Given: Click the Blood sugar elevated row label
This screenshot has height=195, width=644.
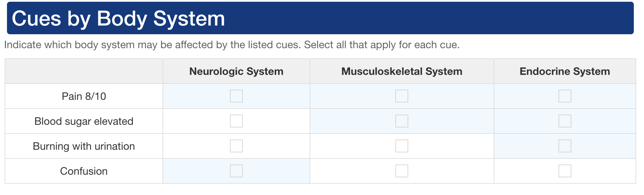Looking at the screenshot, I should pos(84,121).
